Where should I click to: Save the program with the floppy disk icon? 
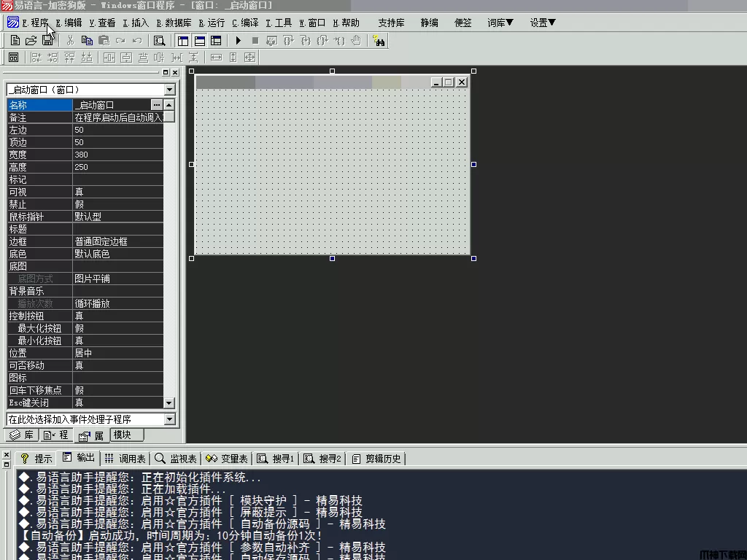47,41
